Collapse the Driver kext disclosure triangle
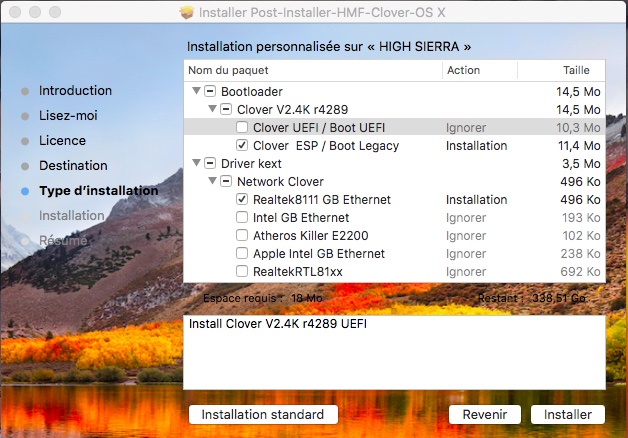The height and width of the screenshot is (438, 628). pyautogui.click(x=196, y=163)
